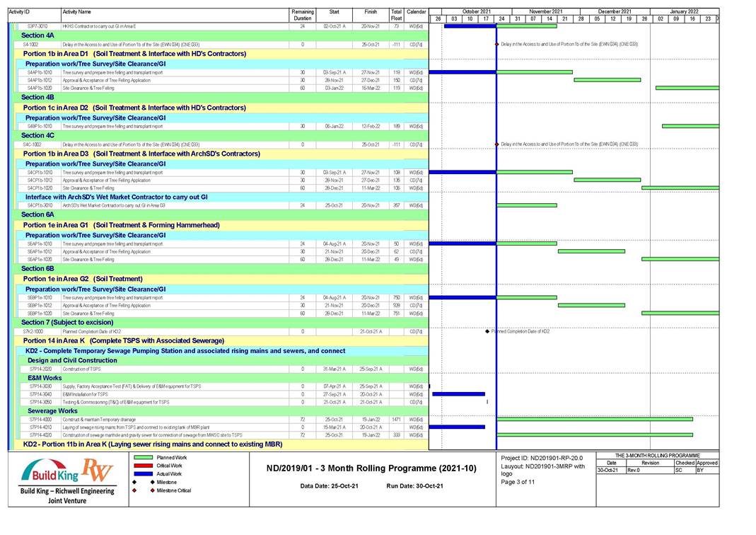Screen dimensions: 756x535
Task: Select the Portion 1c in Area D2 heading
Action: 134,108
